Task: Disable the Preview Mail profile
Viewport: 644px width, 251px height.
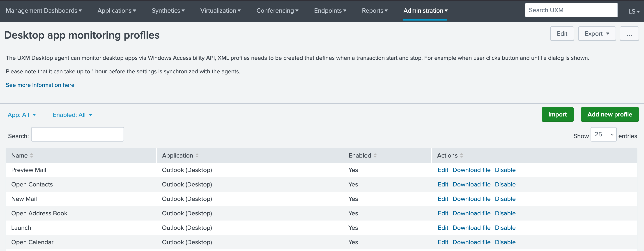Action: coord(505,170)
